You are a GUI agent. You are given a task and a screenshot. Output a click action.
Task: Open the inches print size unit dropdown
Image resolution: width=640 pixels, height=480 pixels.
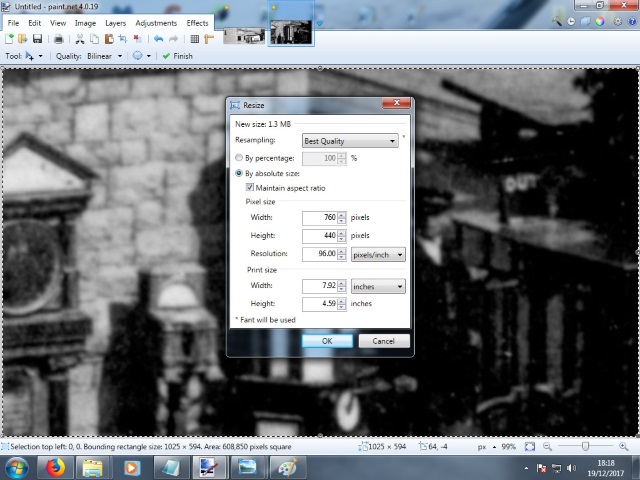tap(378, 287)
